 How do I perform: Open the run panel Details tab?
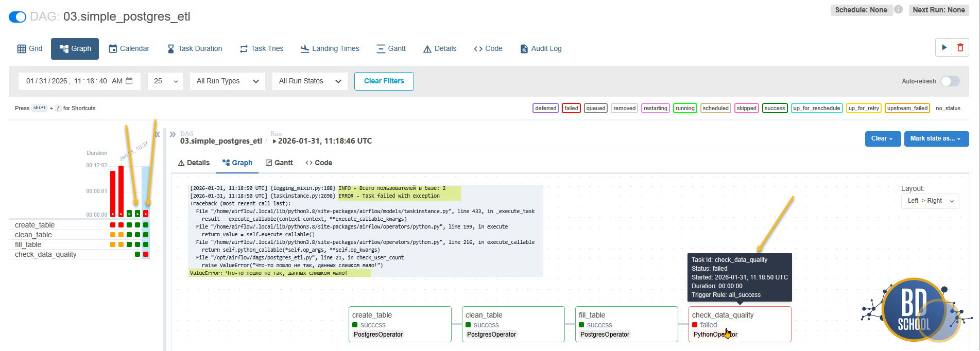(x=194, y=163)
